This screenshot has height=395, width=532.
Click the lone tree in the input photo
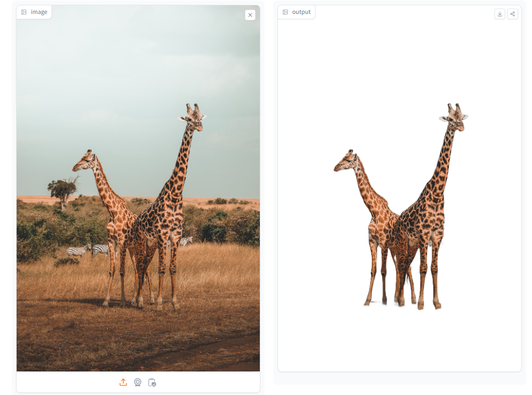63,191
